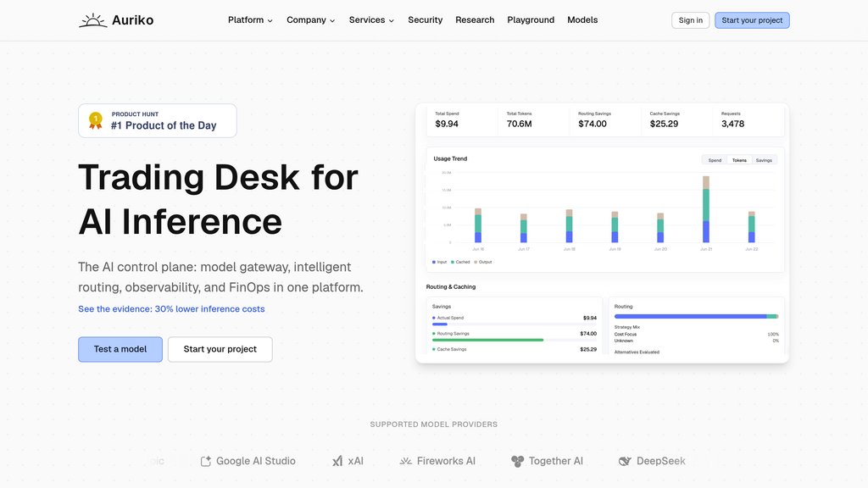The image size is (868, 488).
Task: Expand the Company dropdown menu
Action: 310,20
